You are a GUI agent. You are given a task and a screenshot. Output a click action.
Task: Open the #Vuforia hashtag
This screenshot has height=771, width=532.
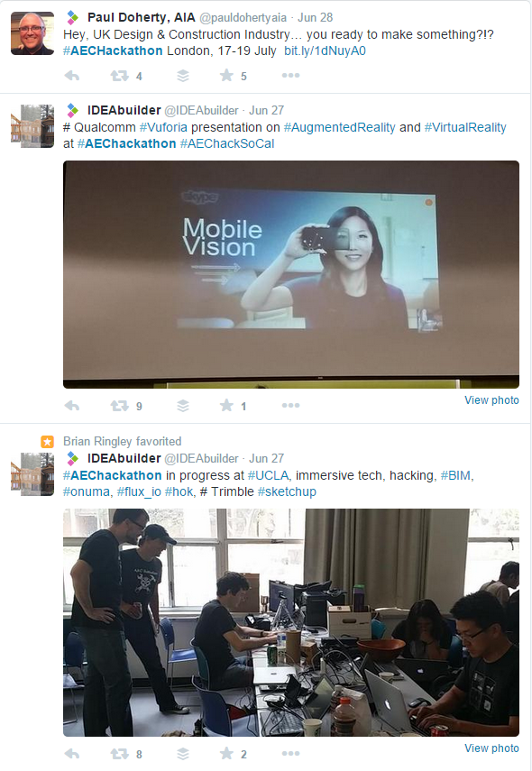[x=163, y=127]
